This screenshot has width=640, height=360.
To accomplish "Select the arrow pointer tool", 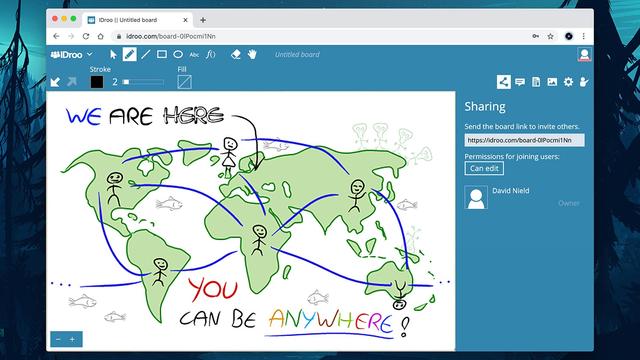I will [113, 54].
